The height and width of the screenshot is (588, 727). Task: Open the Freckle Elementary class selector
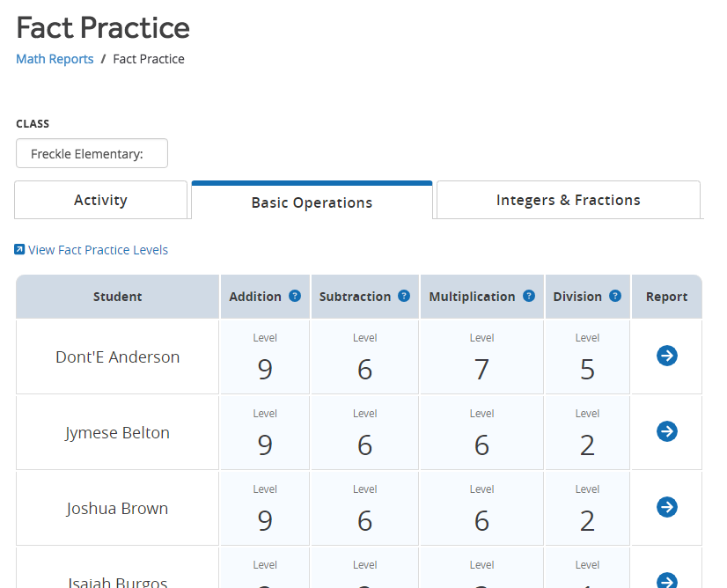click(x=92, y=153)
